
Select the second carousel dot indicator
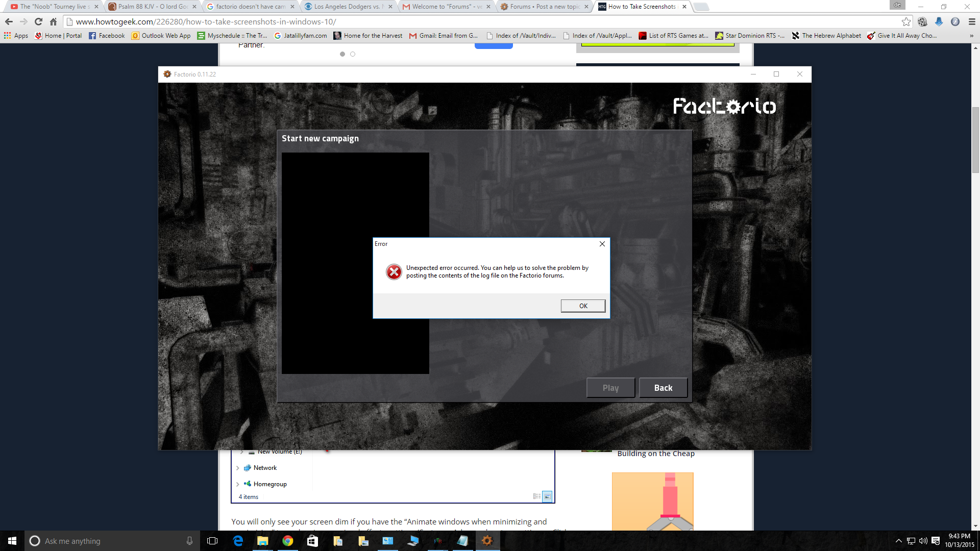pyautogui.click(x=353, y=54)
